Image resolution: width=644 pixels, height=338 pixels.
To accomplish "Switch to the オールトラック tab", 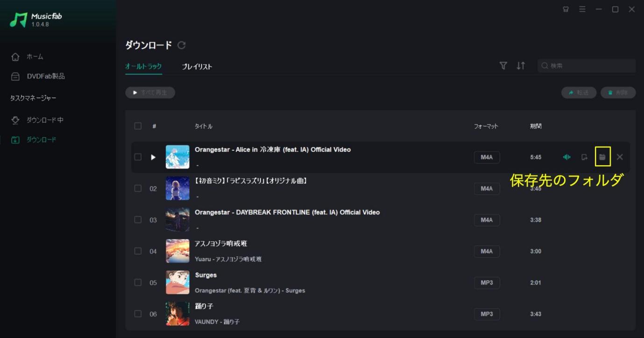I will pyautogui.click(x=143, y=66).
